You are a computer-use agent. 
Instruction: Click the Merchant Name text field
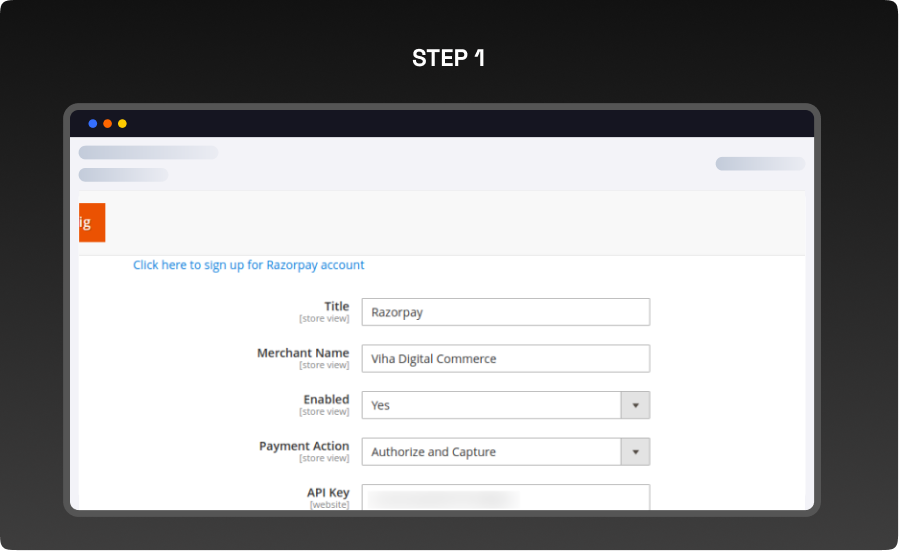click(505, 359)
